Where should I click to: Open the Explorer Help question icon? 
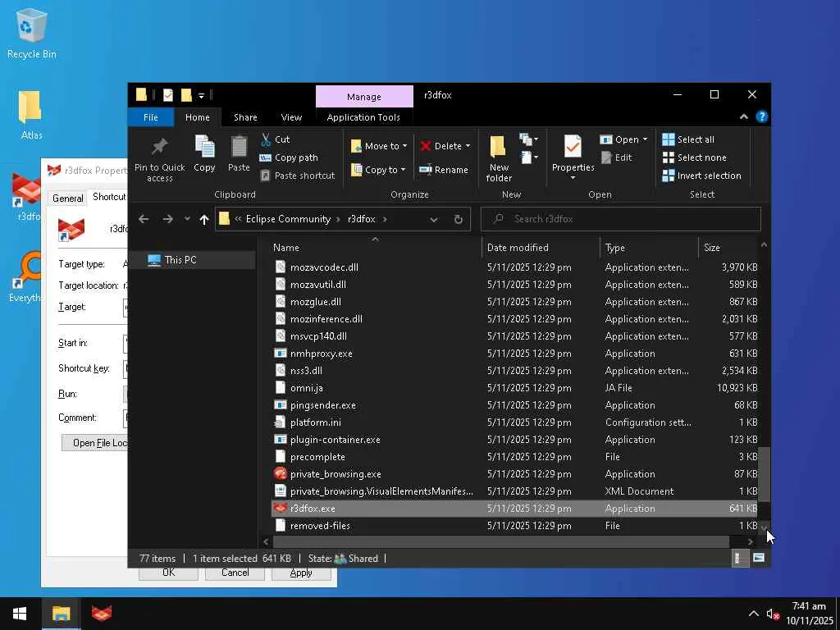tap(761, 116)
